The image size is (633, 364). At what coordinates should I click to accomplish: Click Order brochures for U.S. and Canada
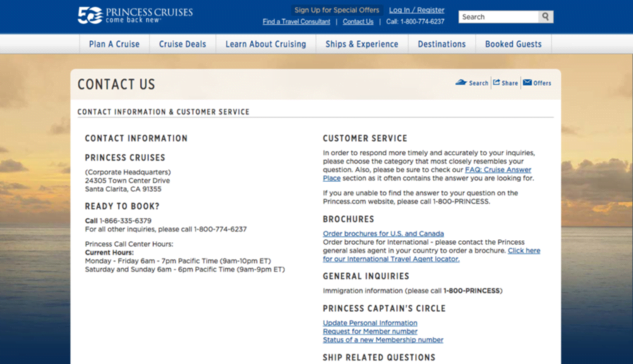383,233
